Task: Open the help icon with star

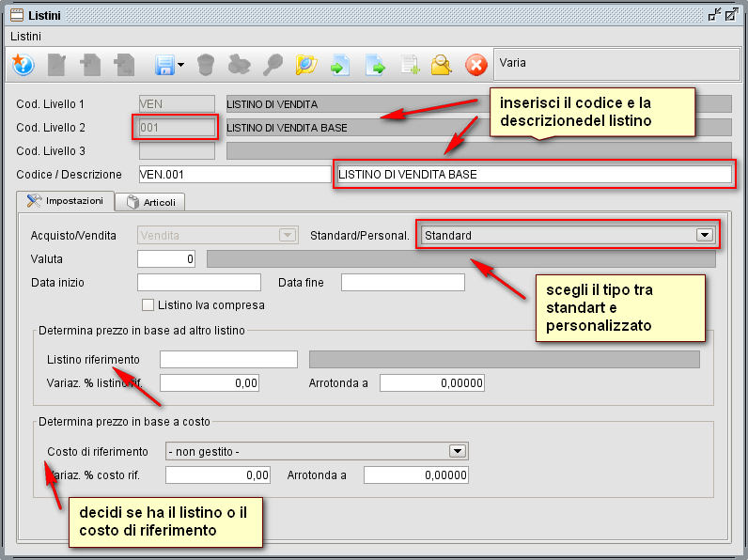Action: [x=23, y=64]
